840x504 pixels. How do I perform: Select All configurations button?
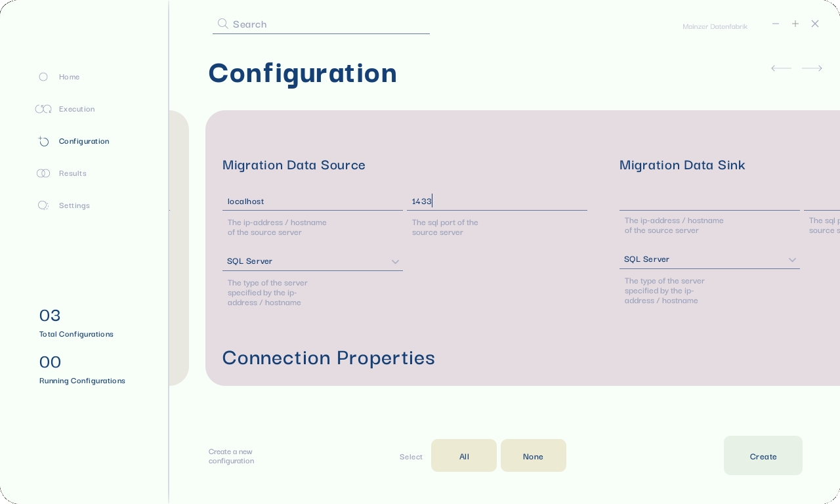coord(464,455)
